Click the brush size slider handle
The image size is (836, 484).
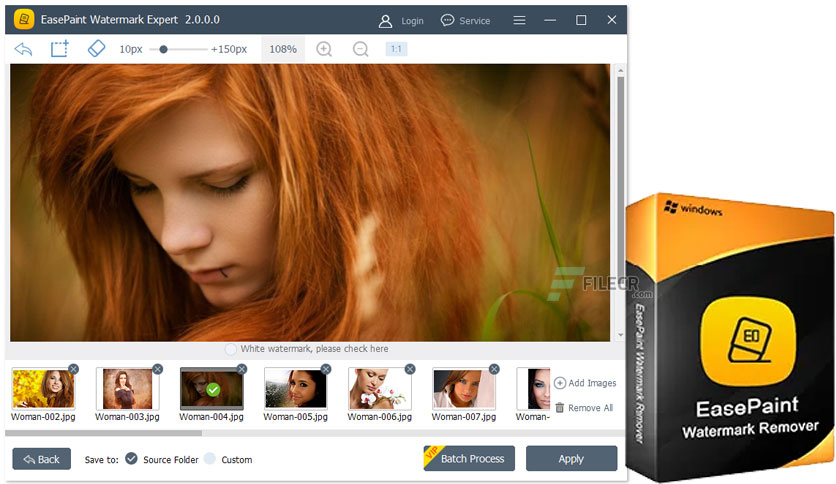pyautogui.click(x=163, y=49)
